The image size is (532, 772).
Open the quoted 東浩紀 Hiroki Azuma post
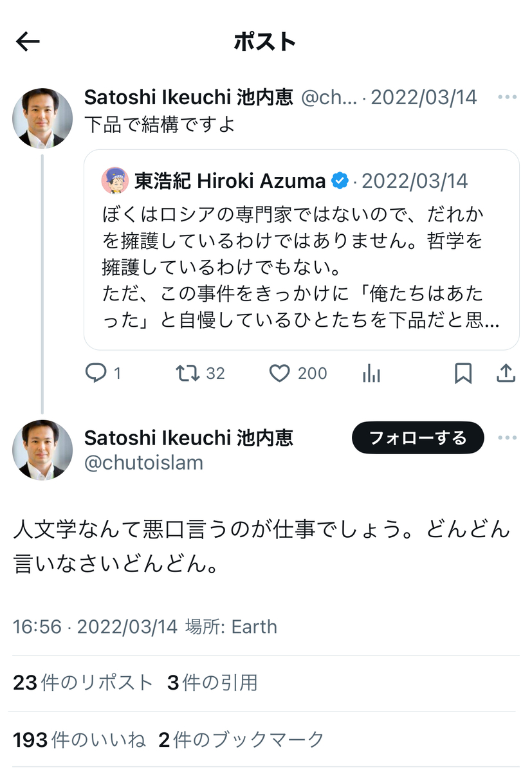click(x=301, y=250)
